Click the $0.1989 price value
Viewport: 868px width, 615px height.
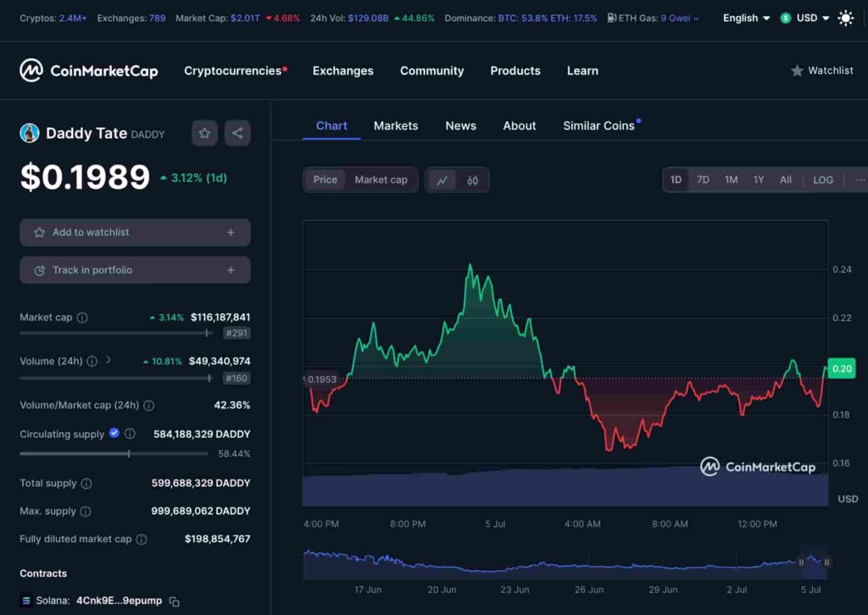pos(85,177)
